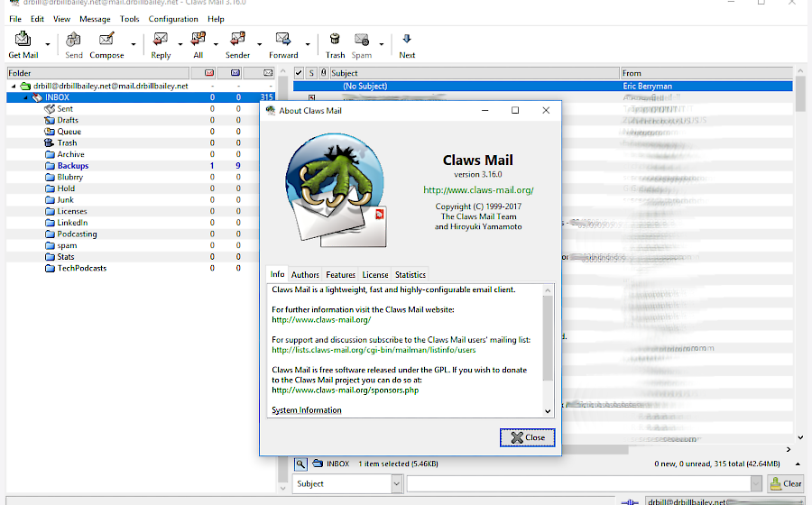Open the Configuration menu
The image size is (812, 505).
tap(173, 19)
